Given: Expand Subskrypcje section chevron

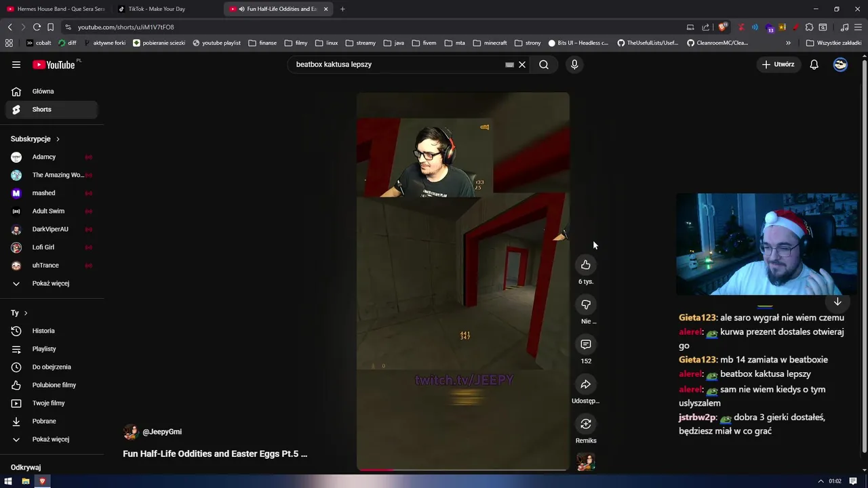Looking at the screenshot, I should coord(58,139).
